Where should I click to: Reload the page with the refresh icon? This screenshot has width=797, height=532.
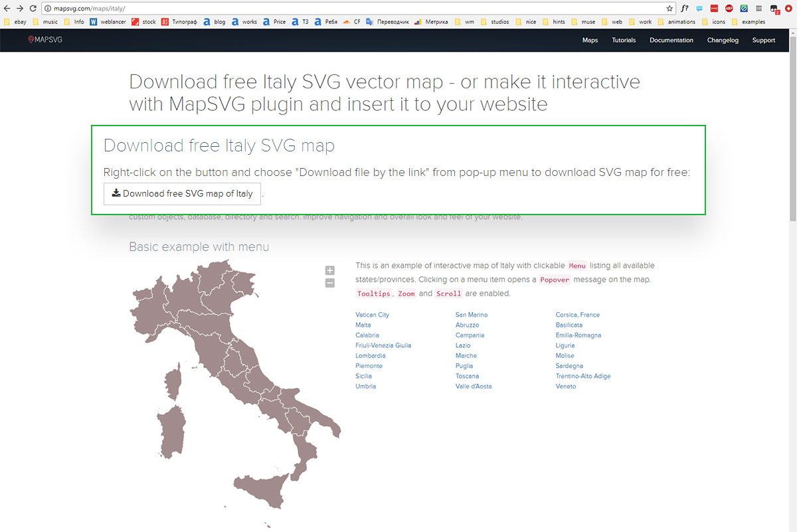pos(33,9)
